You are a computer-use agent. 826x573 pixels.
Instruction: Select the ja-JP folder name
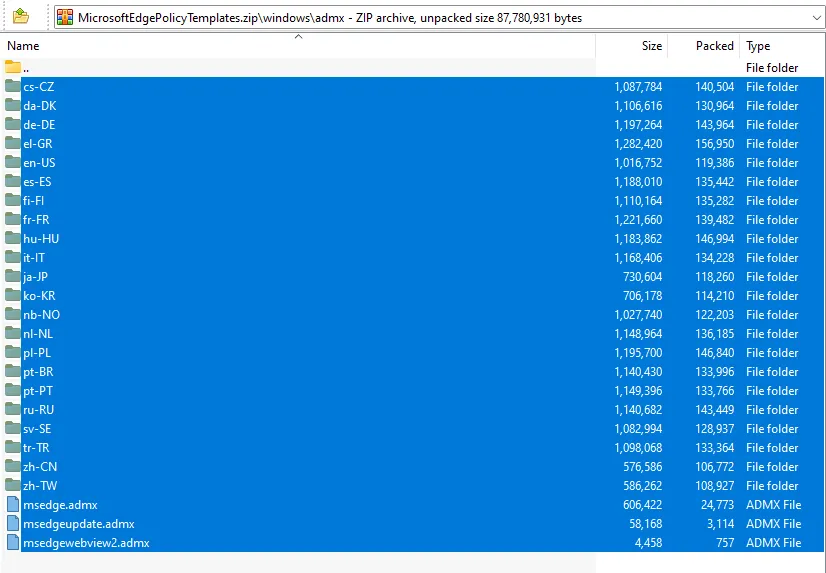tap(36, 276)
